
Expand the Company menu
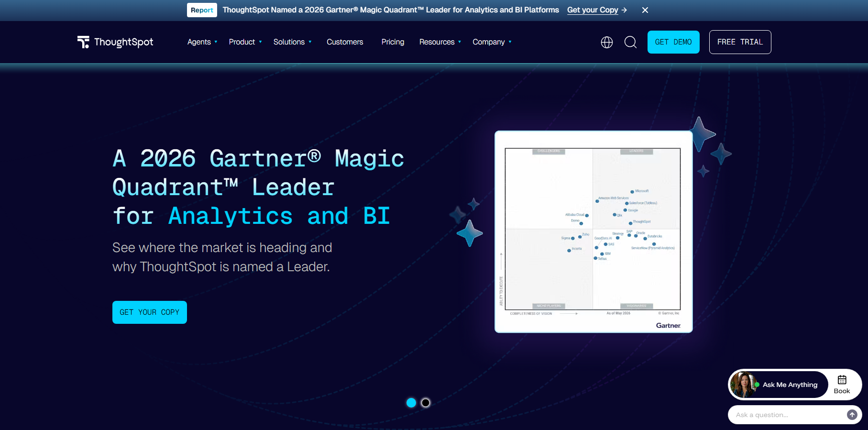click(492, 42)
